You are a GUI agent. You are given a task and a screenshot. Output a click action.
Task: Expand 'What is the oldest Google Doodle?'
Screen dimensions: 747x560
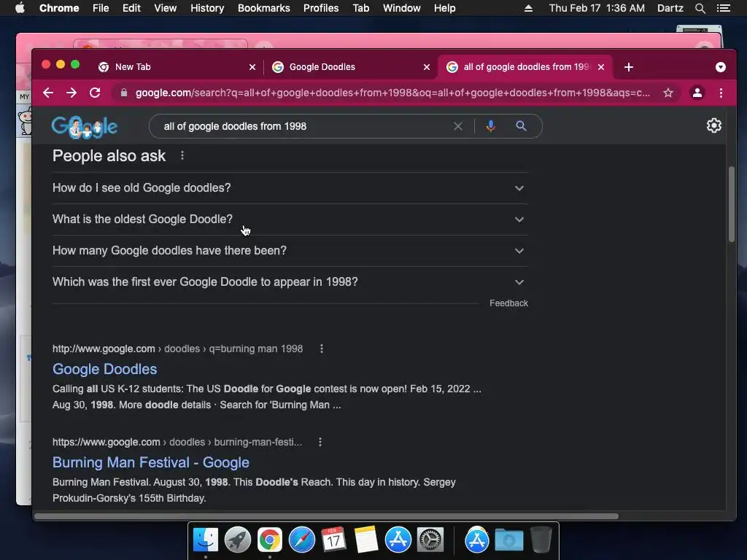[290, 219]
